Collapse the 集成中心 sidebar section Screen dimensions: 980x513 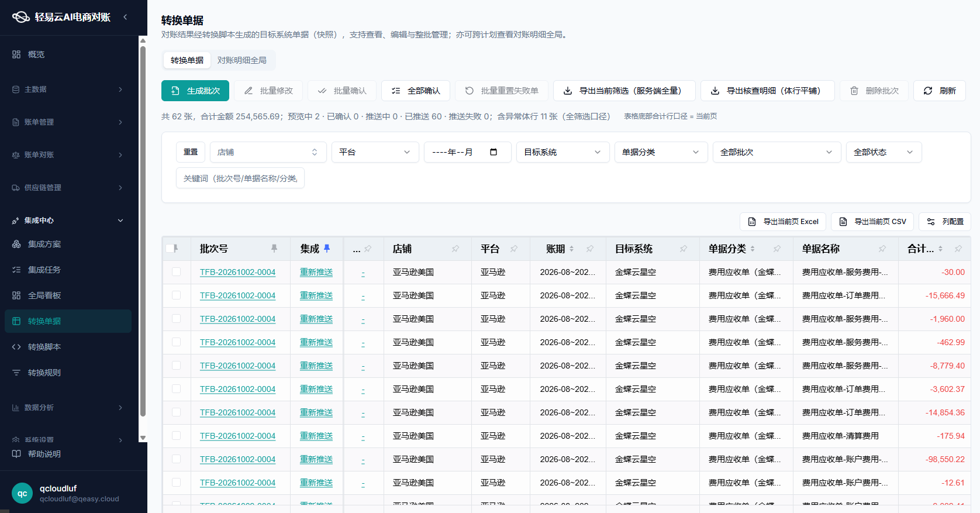tap(69, 221)
